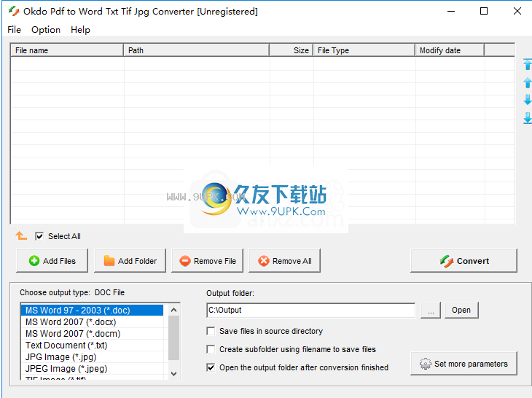Click the move-down arrow icon
The height and width of the screenshot is (398, 532).
[x=527, y=100]
